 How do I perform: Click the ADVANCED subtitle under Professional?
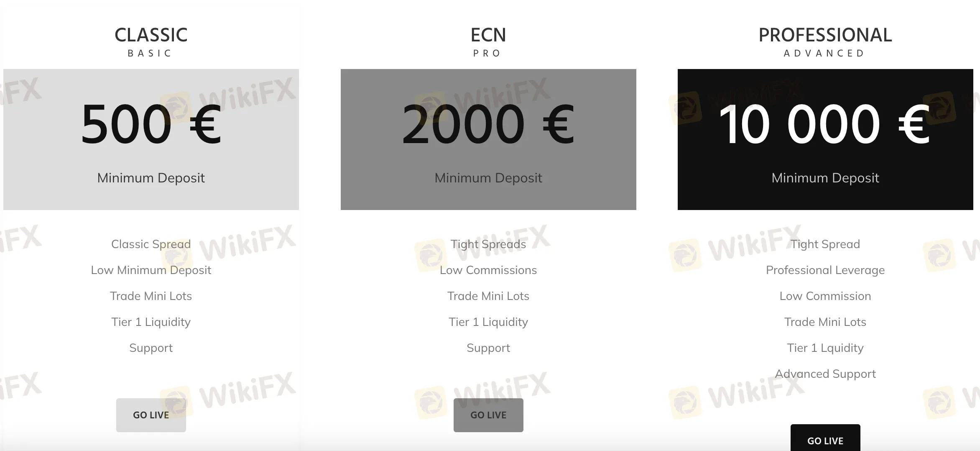(x=824, y=53)
